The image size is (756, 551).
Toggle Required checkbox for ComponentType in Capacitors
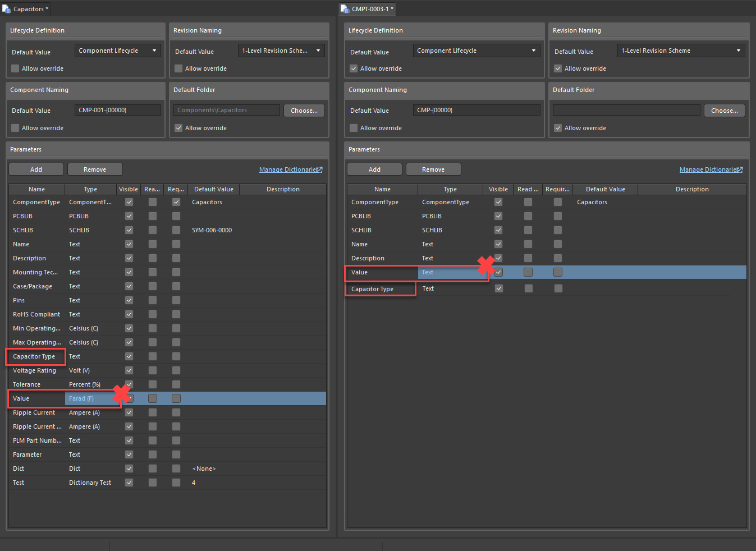click(x=176, y=202)
